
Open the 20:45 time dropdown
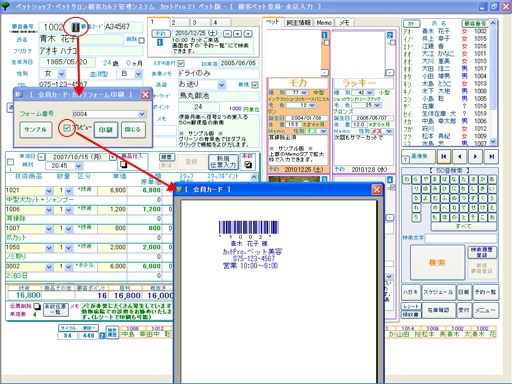coord(78,166)
